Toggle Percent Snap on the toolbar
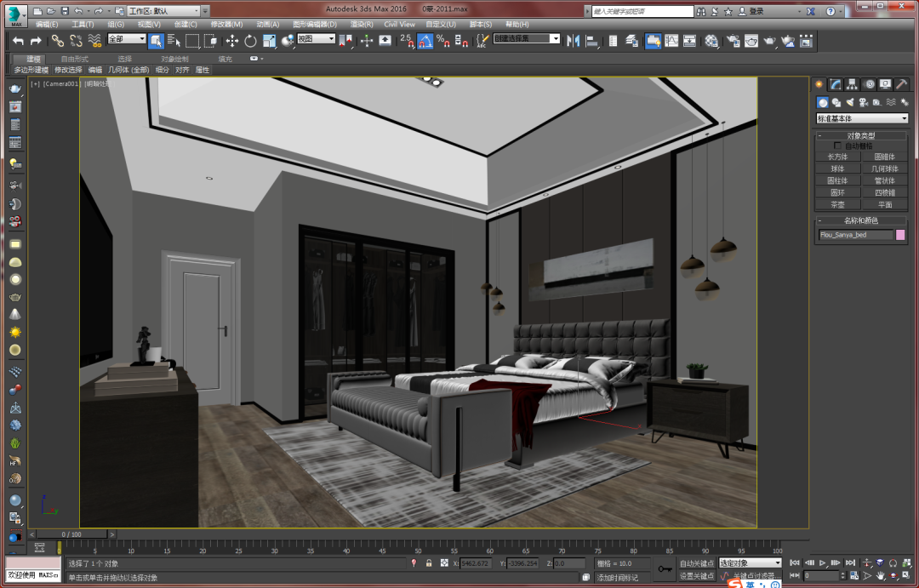The height and width of the screenshot is (588, 919). click(443, 41)
